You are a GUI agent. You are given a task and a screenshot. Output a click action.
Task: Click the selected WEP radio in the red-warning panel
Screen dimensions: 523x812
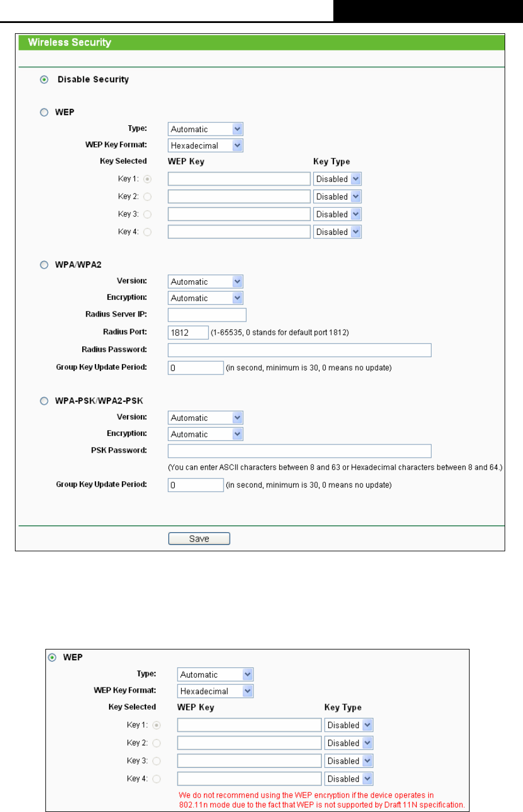point(52,658)
